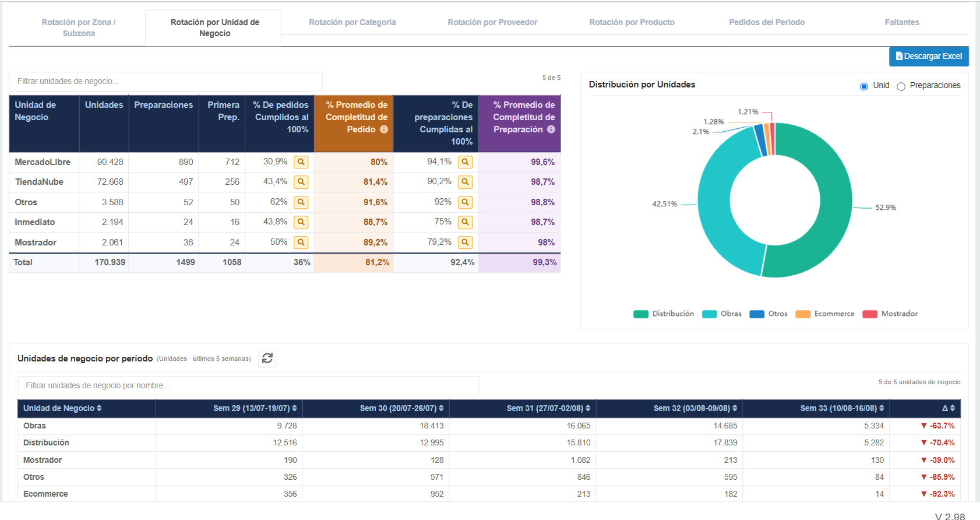Viewport: 980px width, 520px height.
Task: Switch to Rotación por Proveedor tab
Action: (492, 22)
